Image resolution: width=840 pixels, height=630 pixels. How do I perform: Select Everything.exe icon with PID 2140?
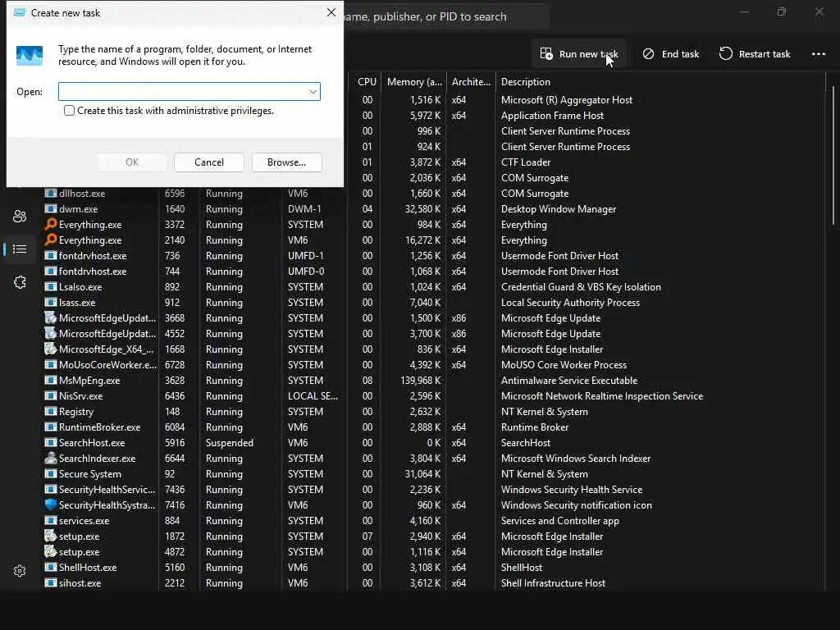click(50, 240)
